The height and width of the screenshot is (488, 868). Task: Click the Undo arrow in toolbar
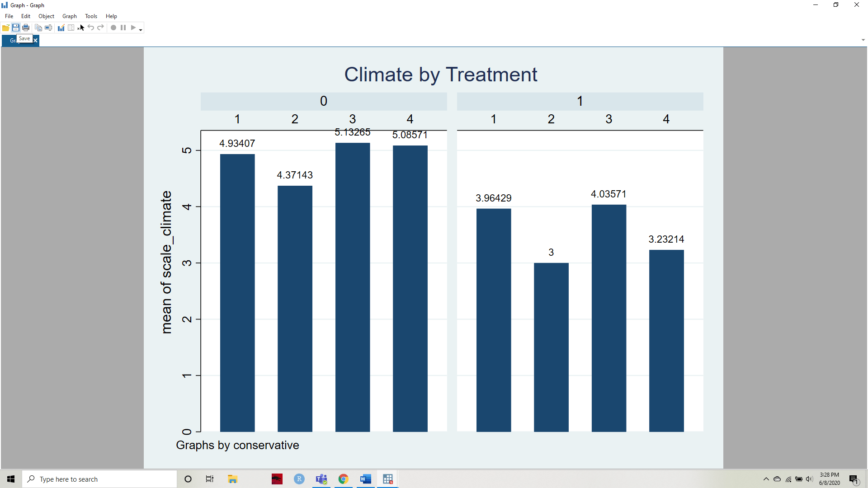91,28
